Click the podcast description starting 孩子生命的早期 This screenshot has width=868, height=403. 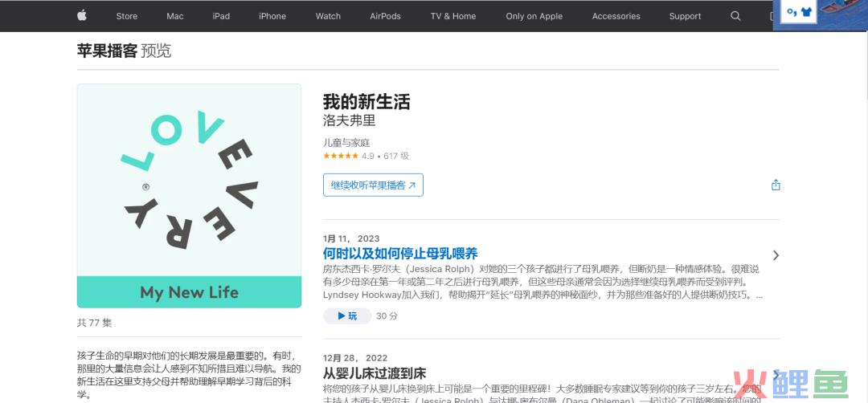189,375
